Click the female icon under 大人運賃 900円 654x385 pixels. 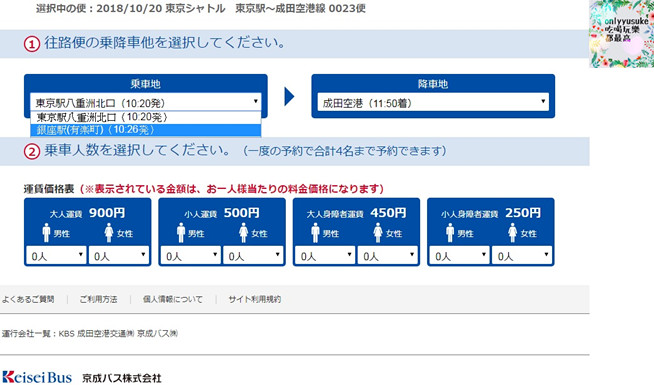109,233
